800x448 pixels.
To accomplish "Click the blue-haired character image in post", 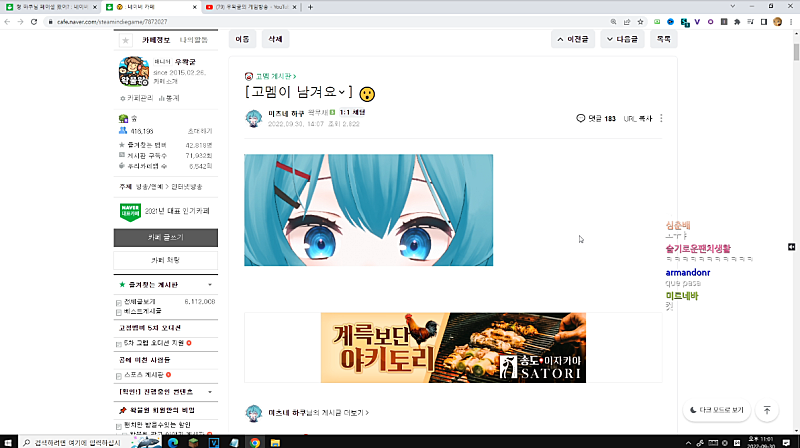I will [x=368, y=210].
